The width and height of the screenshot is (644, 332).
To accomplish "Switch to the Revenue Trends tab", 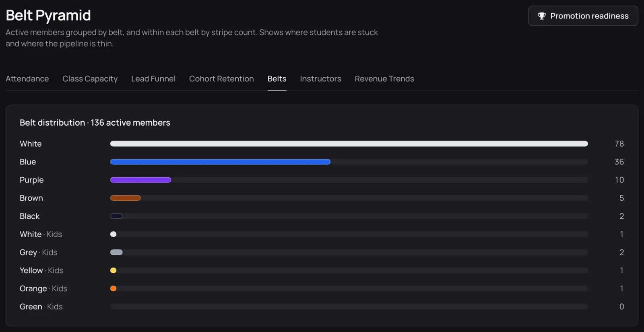I will pos(384,79).
